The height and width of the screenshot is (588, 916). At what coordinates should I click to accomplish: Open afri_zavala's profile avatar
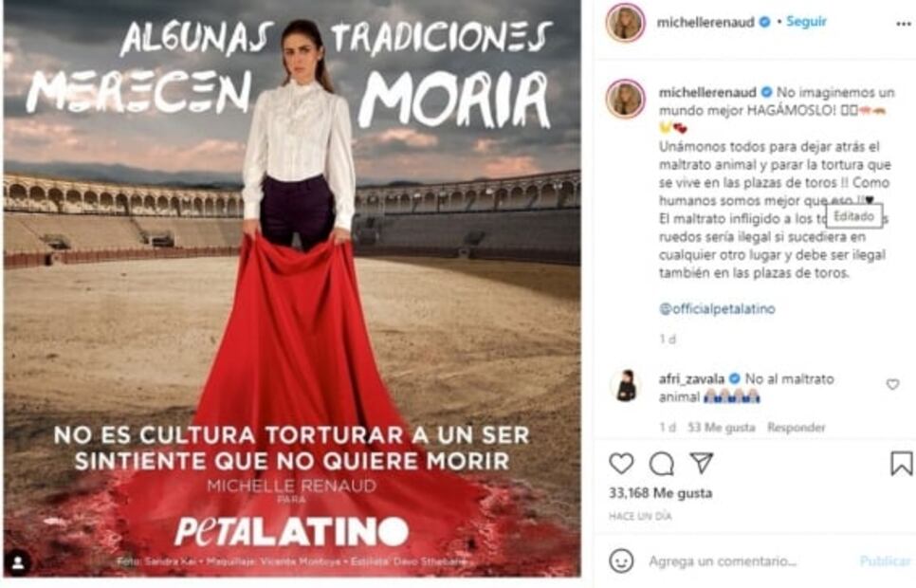coord(626,386)
